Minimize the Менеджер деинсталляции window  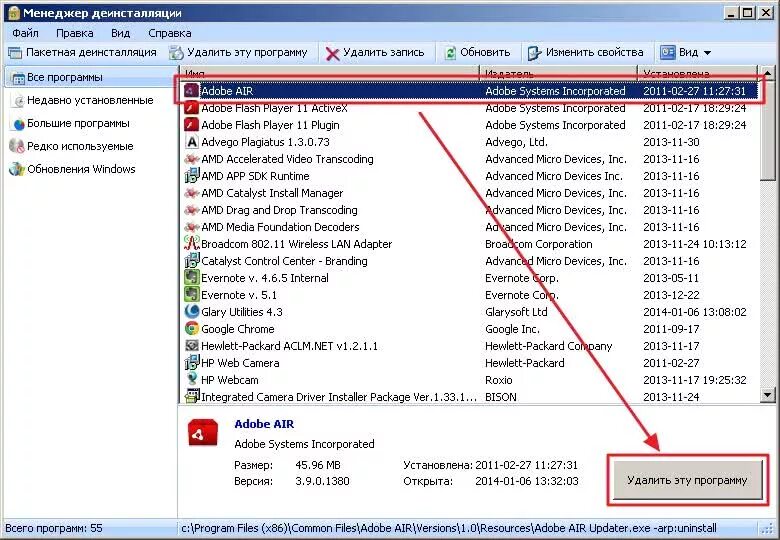(x=730, y=12)
